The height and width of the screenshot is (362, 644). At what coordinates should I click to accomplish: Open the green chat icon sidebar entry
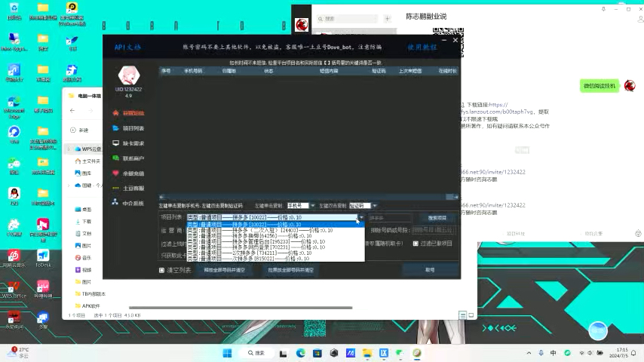(x=116, y=158)
